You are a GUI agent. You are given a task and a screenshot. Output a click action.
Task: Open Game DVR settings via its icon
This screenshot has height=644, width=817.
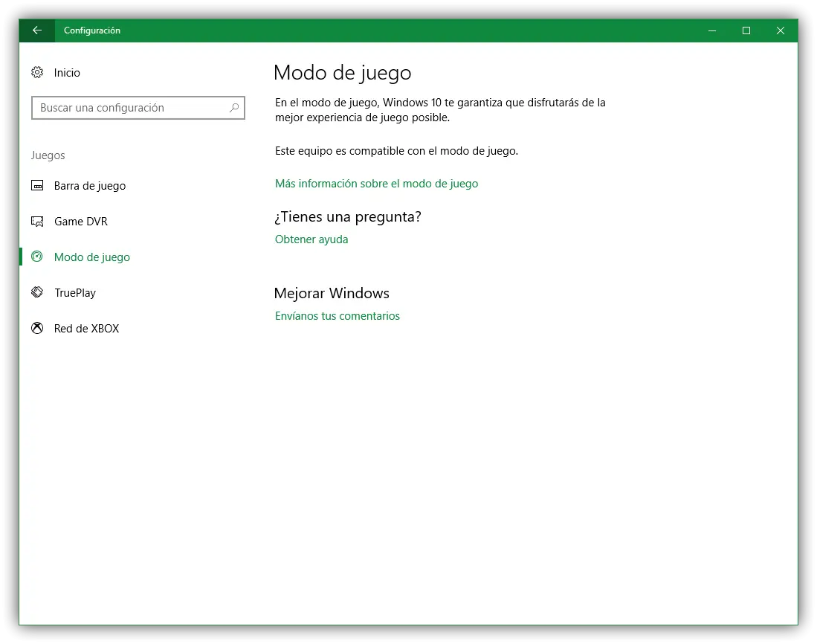point(37,221)
